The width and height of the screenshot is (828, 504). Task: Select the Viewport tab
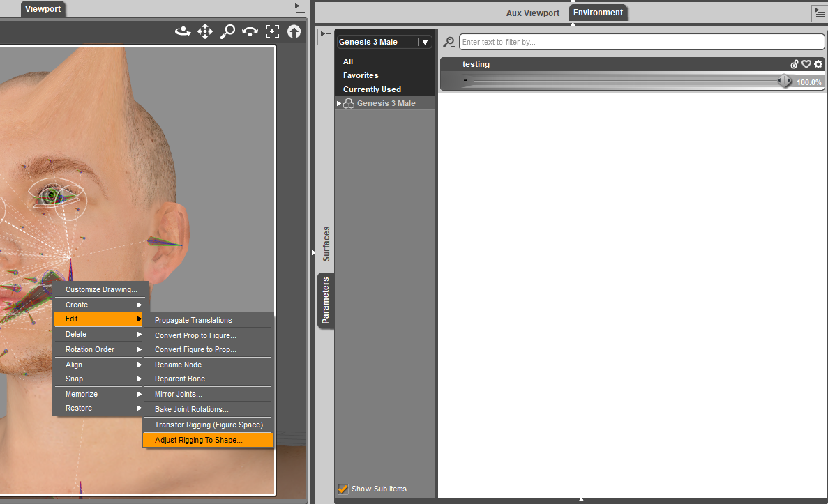tap(43, 9)
